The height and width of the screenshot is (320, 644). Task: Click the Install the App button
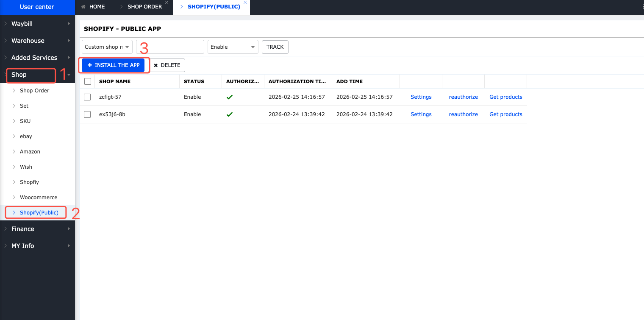[114, 65]
